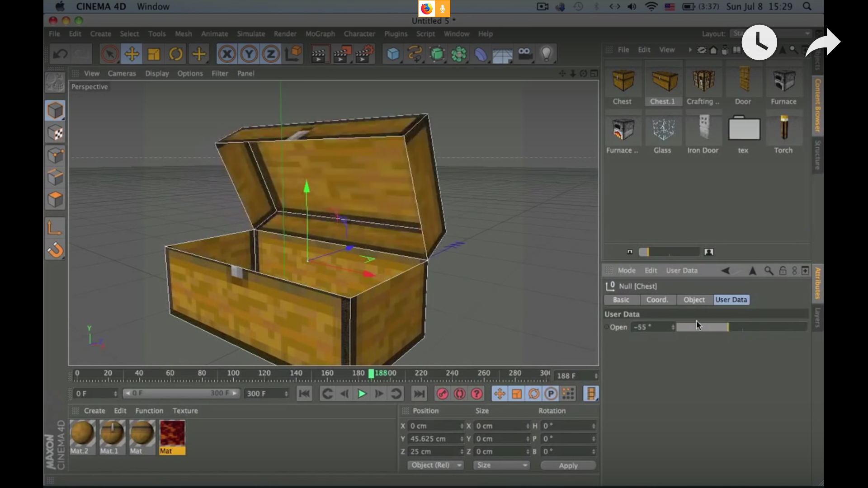Toggle Y axis lock
The height and width of the screenshot is (488, 868).
pyautogui.click(x=249, y=54)
